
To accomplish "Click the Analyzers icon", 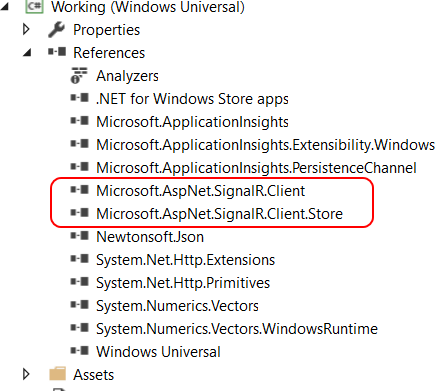I will pyautogui.click(x=79, y=75).
